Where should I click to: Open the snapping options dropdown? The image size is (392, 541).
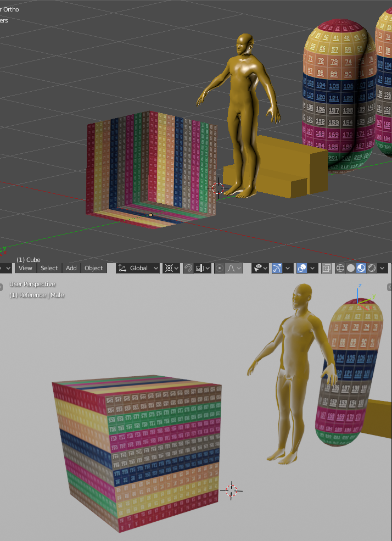[x=203, y=268]
